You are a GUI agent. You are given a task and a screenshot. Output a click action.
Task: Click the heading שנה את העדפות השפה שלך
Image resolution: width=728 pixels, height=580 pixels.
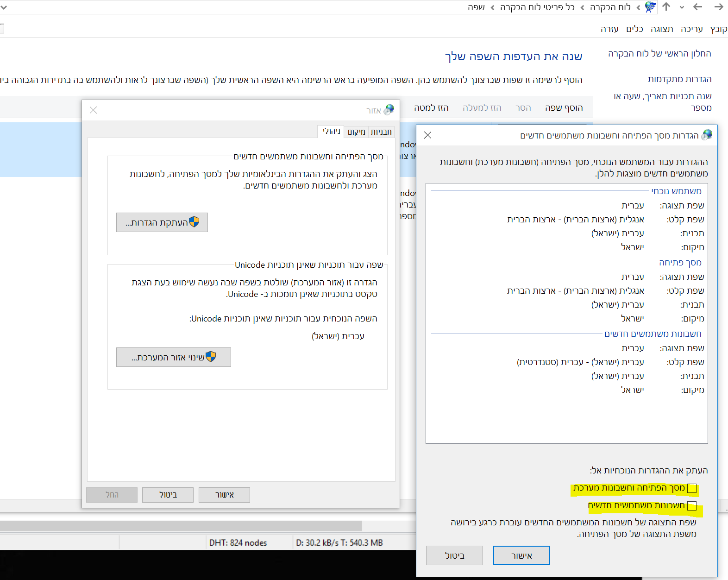tap(514, 57)
